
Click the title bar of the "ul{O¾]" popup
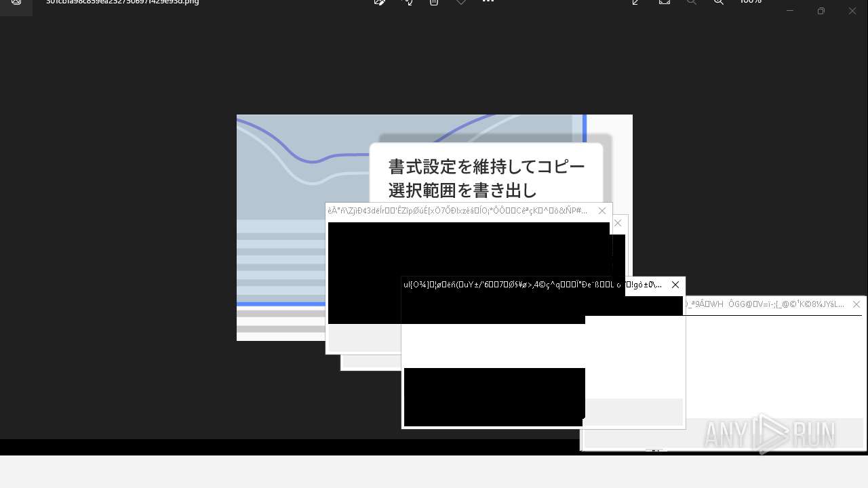[x=543, y=285]
